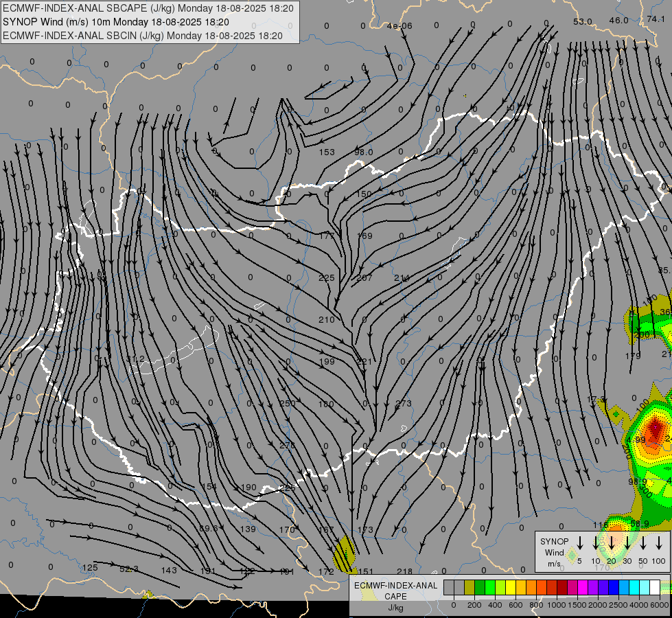Click the SYNOP Wind m/s legend title
Viewport: 672px width, 618px height.
554,552
